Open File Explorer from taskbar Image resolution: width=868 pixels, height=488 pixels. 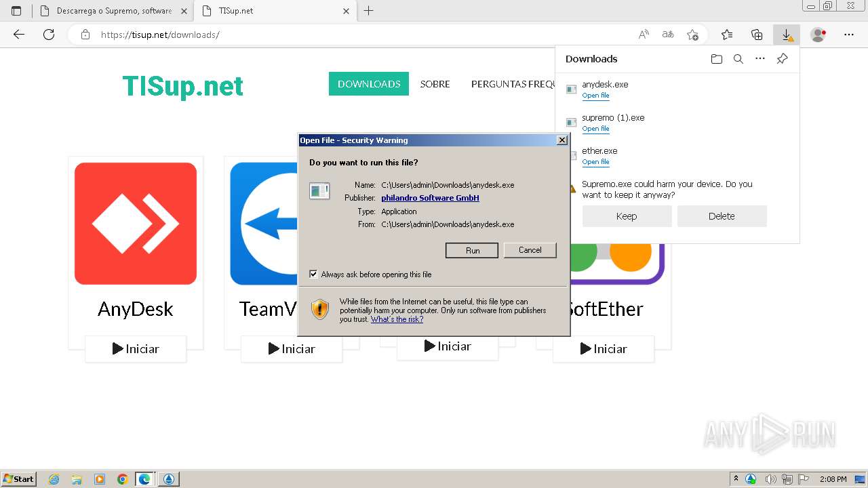tap(77, 479)
